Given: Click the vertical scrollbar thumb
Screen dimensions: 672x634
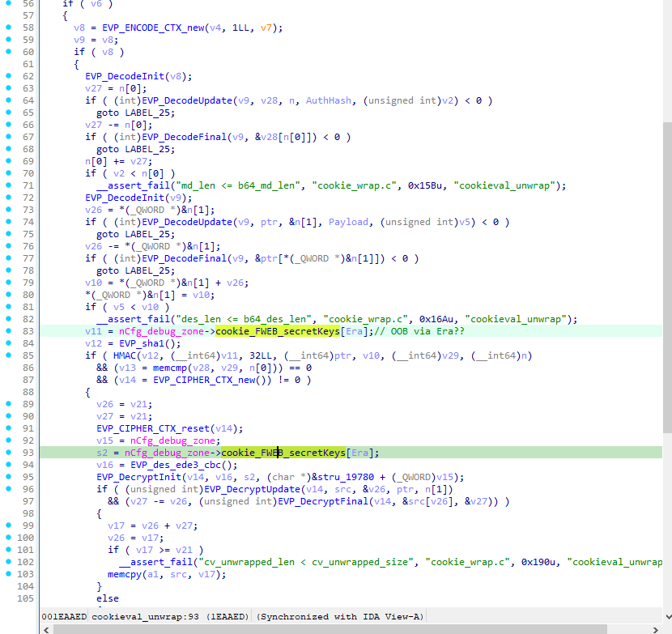Looking at the screenshot, I should (x=668, y=278).
